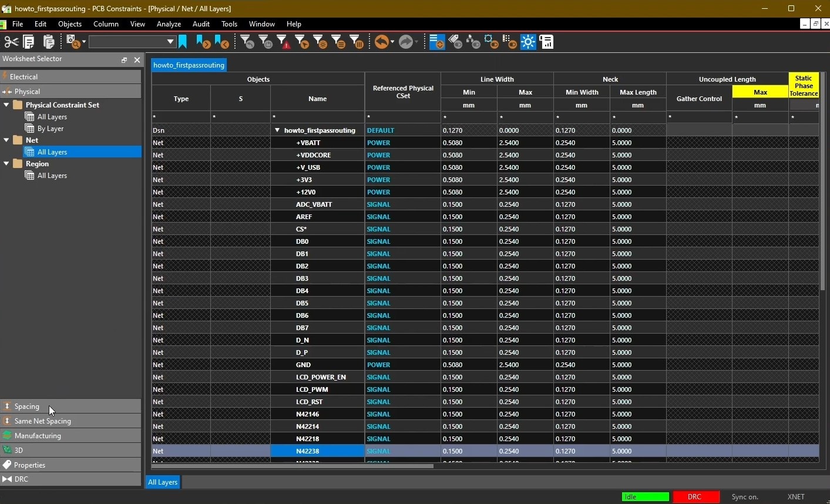Click Sync on. status bar entry
The image size is (830, 504).
pos(745,497)
